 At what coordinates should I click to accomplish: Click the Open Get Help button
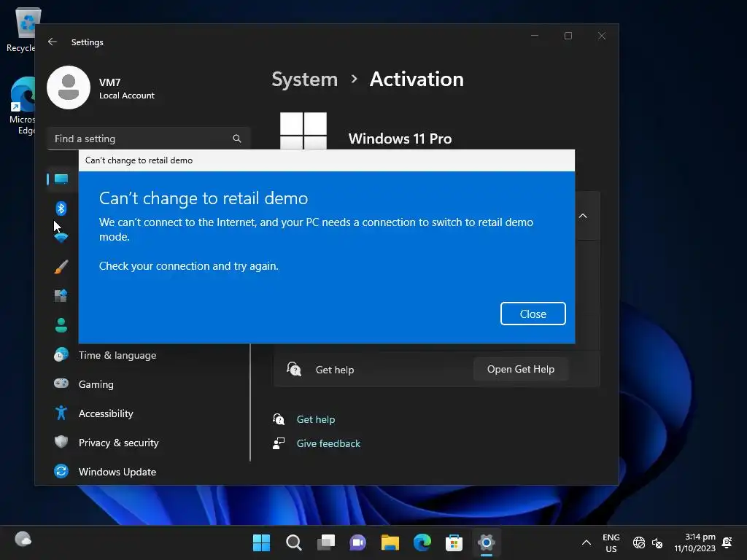520,369
